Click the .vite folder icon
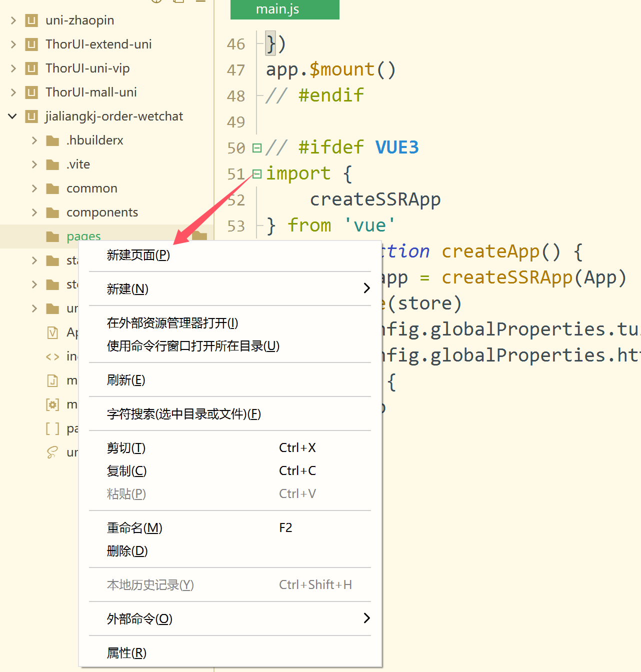This screenshot has height=672, width=641. point(52,164)
